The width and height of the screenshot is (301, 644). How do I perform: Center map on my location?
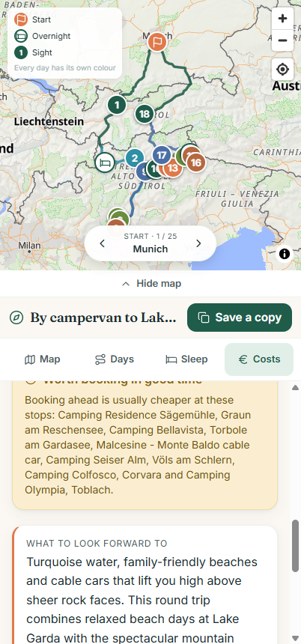[282, 70]
